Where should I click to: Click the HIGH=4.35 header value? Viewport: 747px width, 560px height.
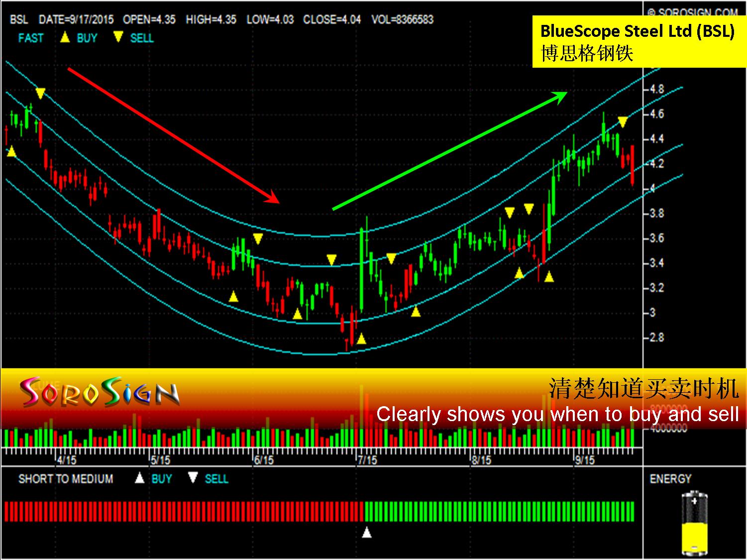(211, 20)
